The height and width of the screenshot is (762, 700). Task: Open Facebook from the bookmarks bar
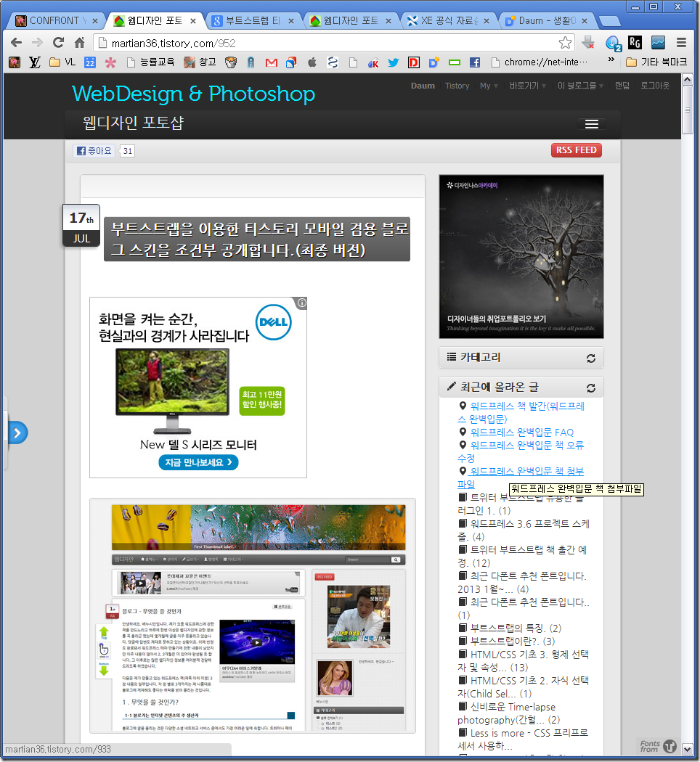474,63
